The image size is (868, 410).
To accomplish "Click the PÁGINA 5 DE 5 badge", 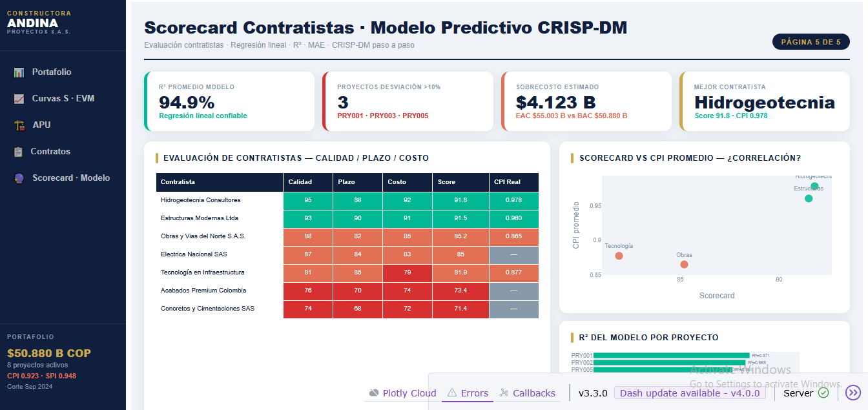I will [811, 41].
